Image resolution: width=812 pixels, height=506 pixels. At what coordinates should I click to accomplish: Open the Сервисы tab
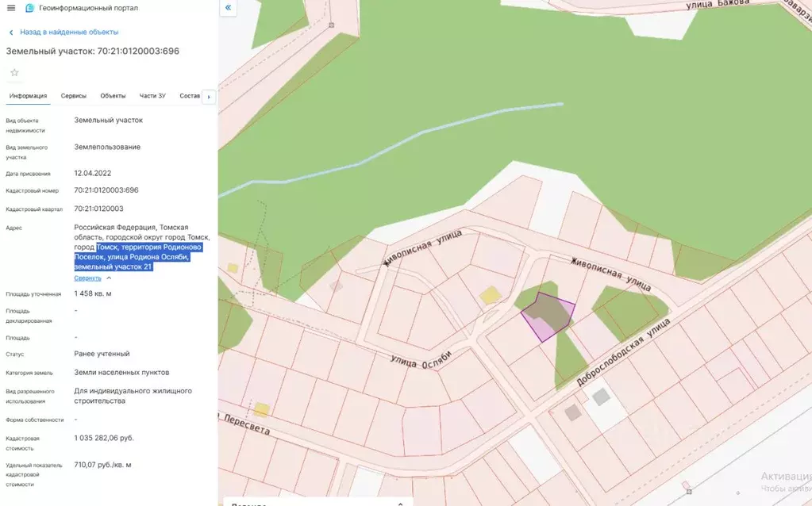tap(74, 96)
